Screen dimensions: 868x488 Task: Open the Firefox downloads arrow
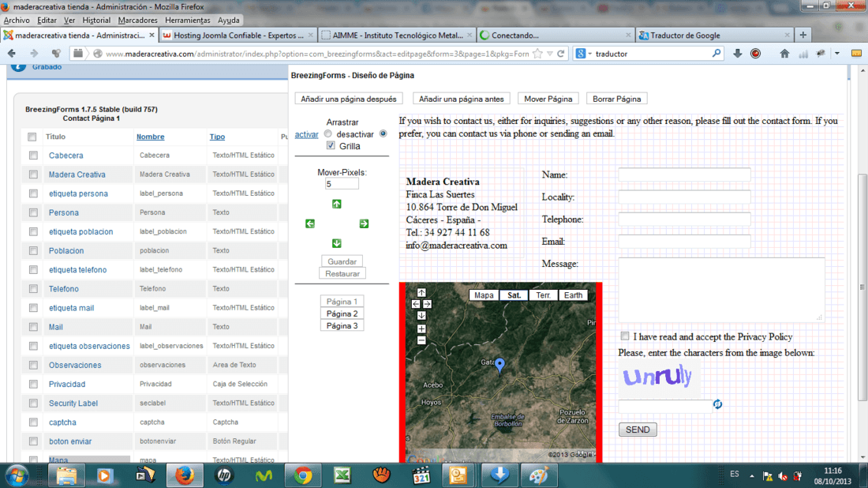tap(737, 54)
